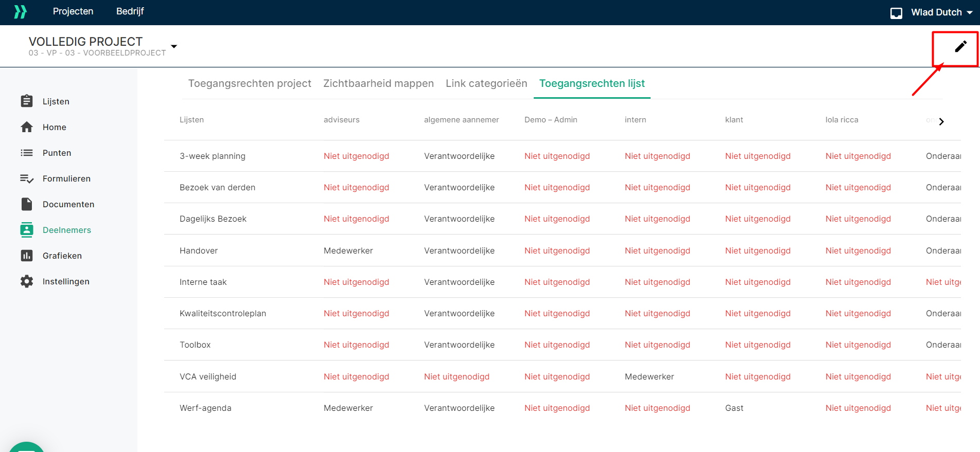Click the Documenten file icon
This screenshot has width=980, height=452.
(x=27, y=204)
